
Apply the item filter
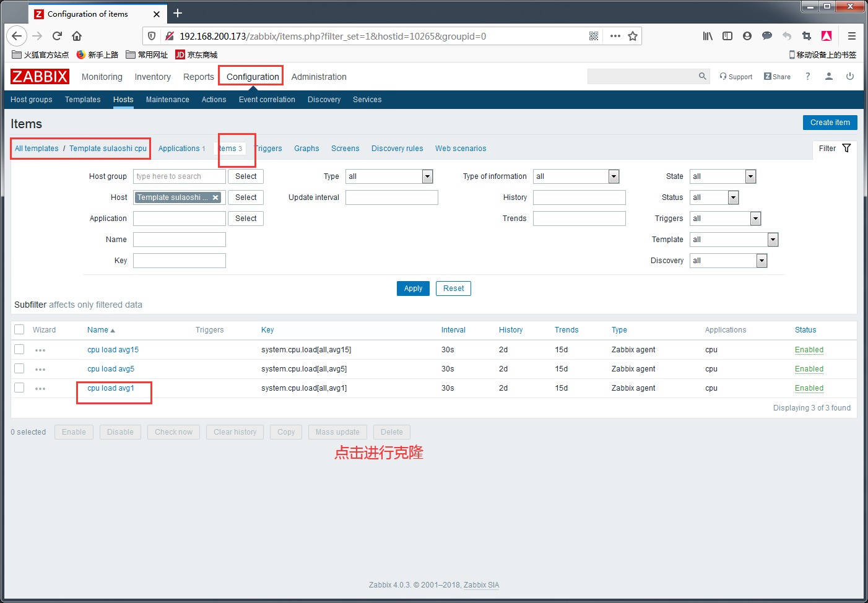click(413, 288)
